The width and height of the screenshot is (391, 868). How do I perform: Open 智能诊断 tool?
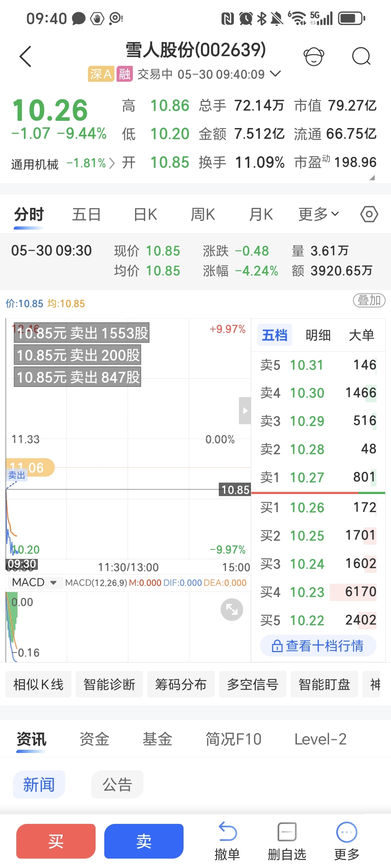[109, 684]
